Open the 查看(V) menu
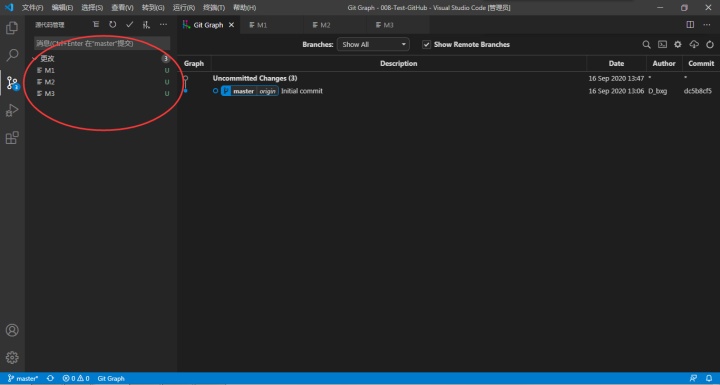This screenshot has width=720, height=385. click(x=122, y=7)
